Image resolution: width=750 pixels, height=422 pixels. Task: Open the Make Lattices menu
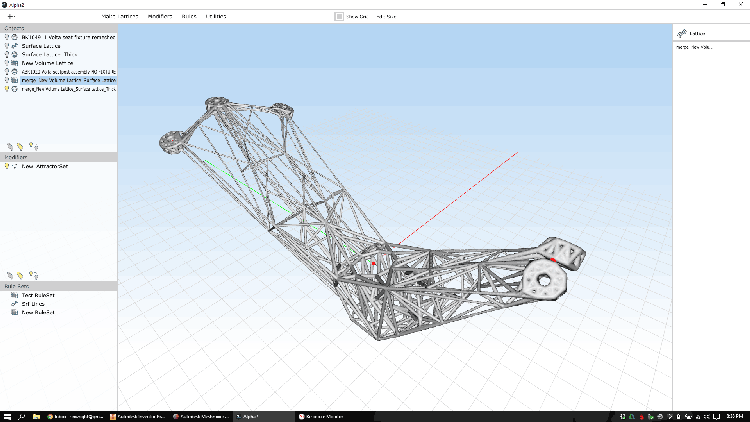point(120,16)
